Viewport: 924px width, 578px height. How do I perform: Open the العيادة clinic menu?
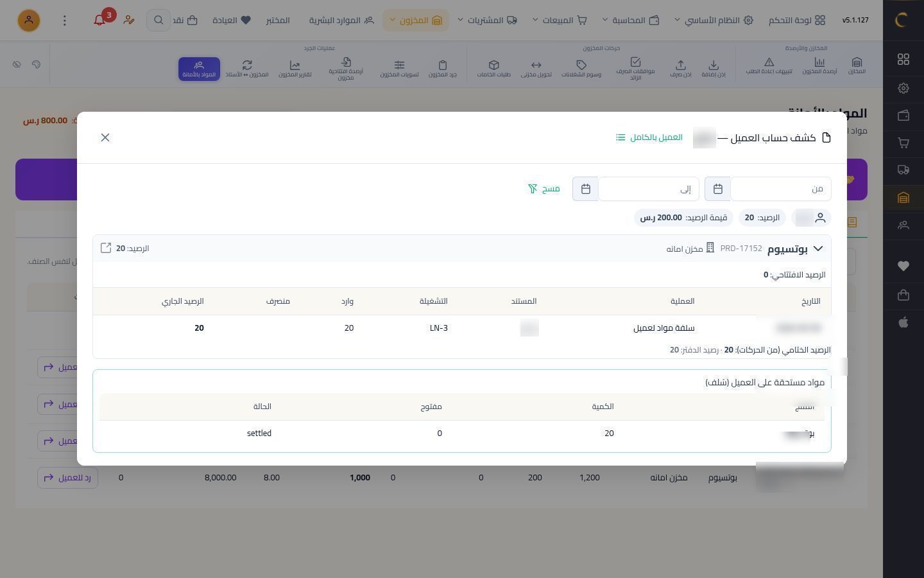(x=232, y=21)
